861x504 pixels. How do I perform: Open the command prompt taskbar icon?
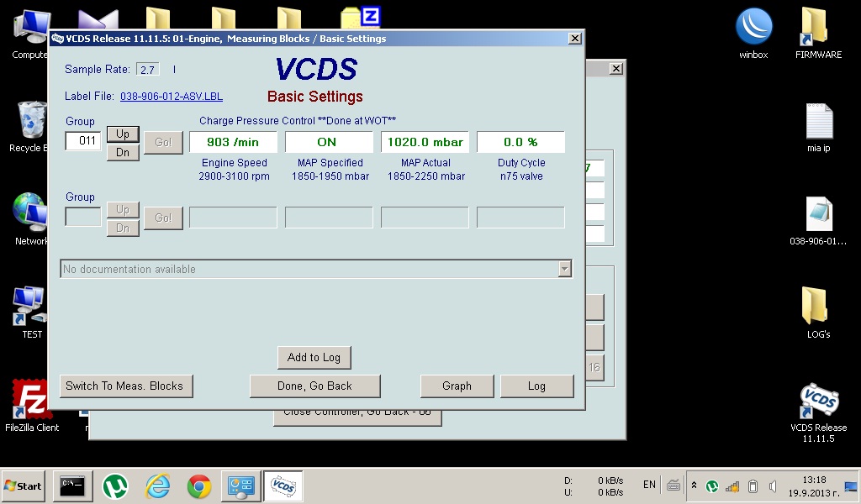(73, 486)
